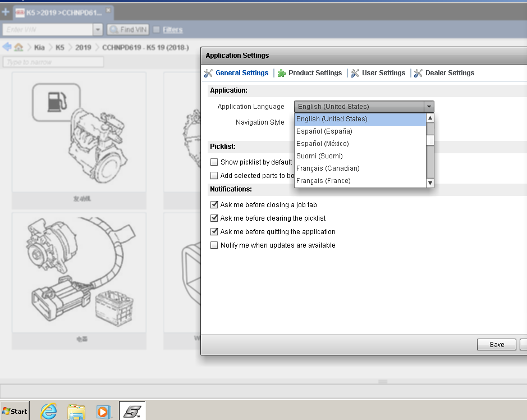Go to home via house icon
The width and height of the screenshot is (527, 420).
pyautogui.click(x=19, y=47)
